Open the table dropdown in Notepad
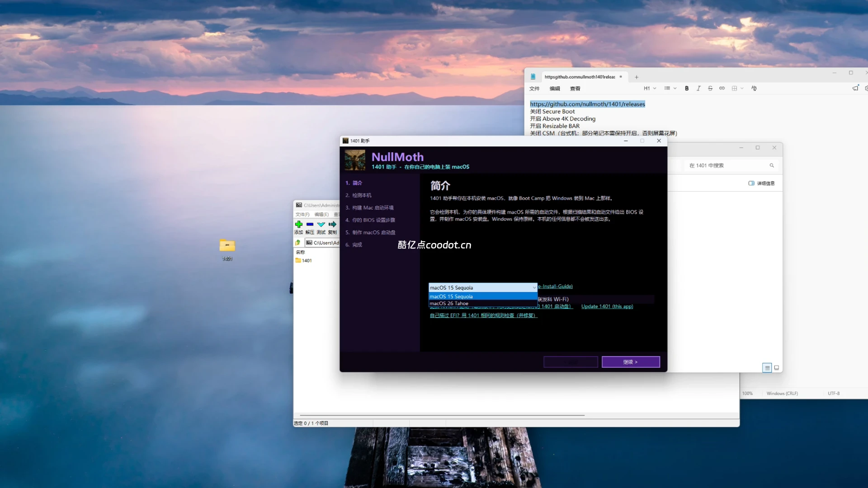This screenshot has height=488, width=868. [737, 89]
